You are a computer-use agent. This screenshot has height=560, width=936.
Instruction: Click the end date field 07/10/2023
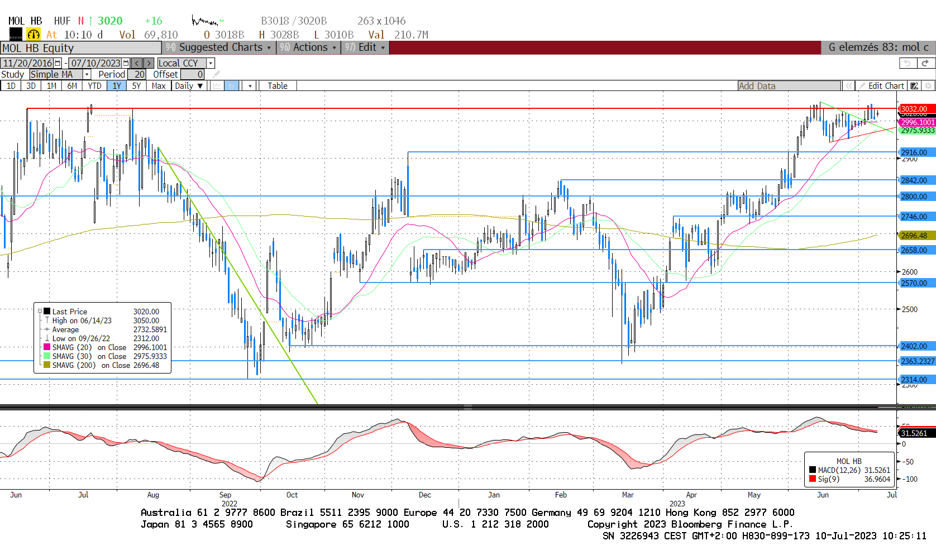(x=95, y=63)
